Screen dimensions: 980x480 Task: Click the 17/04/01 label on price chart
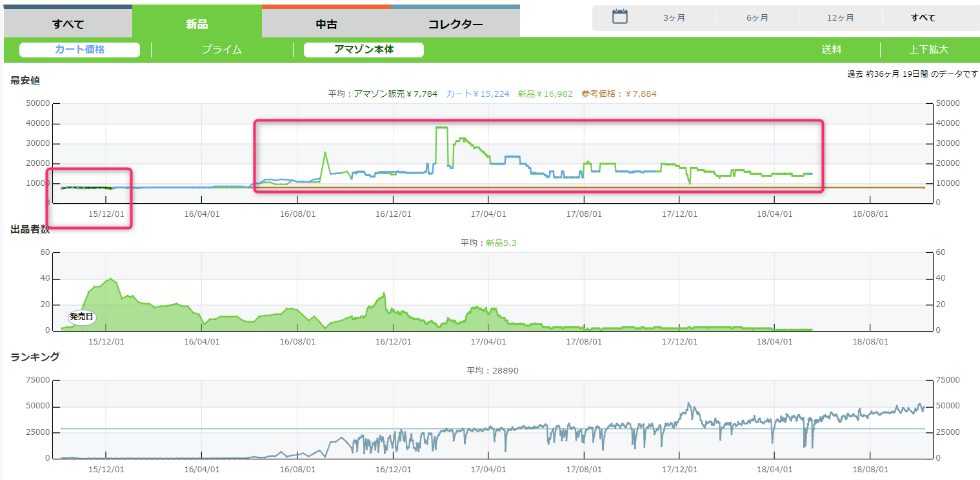click(488, 213)
